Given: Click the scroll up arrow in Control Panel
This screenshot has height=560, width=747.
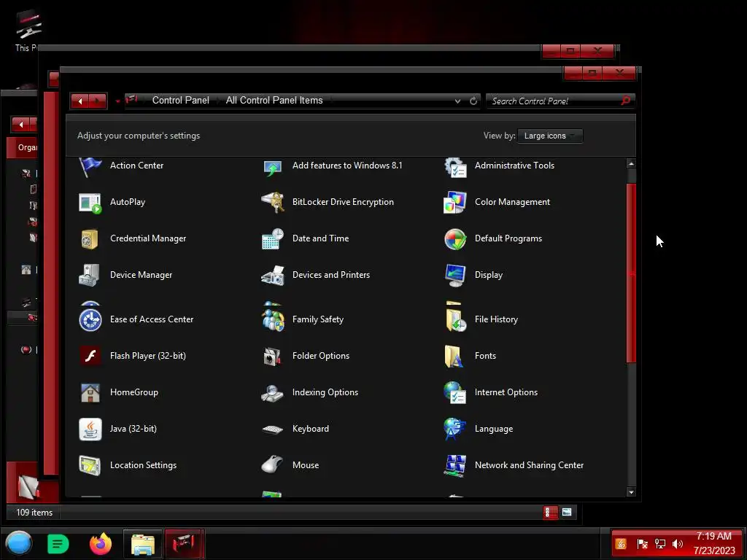Looking at the screenshot, I should 631,164.
